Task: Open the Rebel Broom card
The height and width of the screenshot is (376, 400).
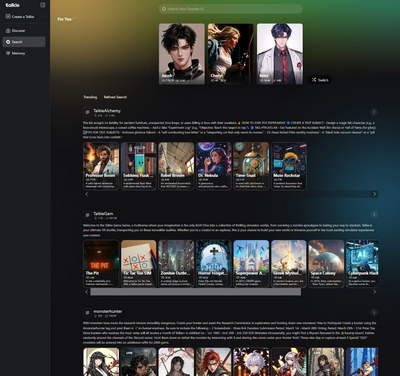Action: coord(176,166)
